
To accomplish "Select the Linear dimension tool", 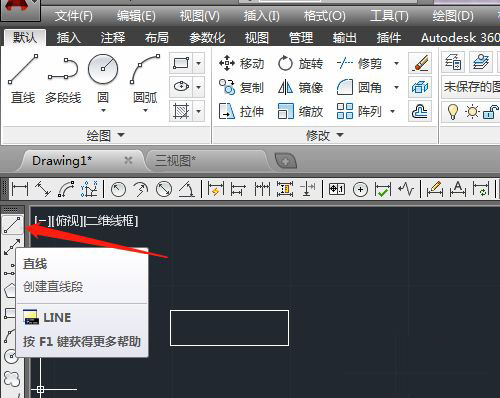I will [x=20, y=189].
